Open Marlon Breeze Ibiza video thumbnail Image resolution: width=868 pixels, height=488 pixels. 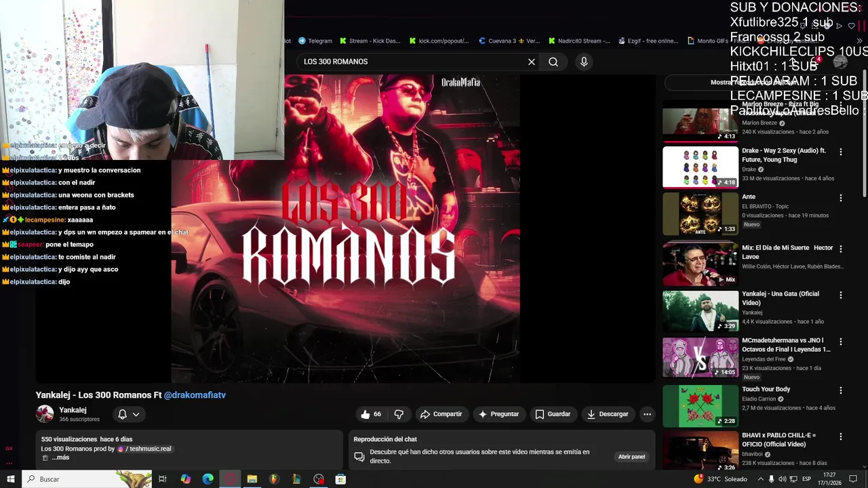click(700, 122)
